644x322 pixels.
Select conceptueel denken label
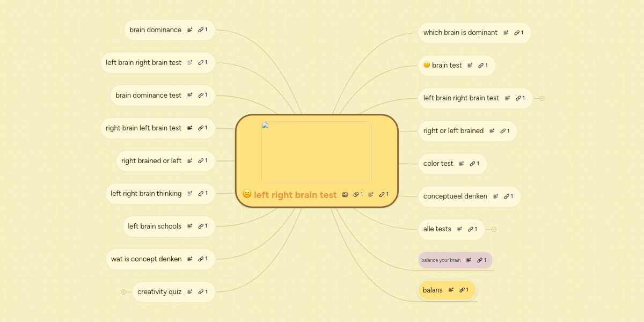point(456,196)
